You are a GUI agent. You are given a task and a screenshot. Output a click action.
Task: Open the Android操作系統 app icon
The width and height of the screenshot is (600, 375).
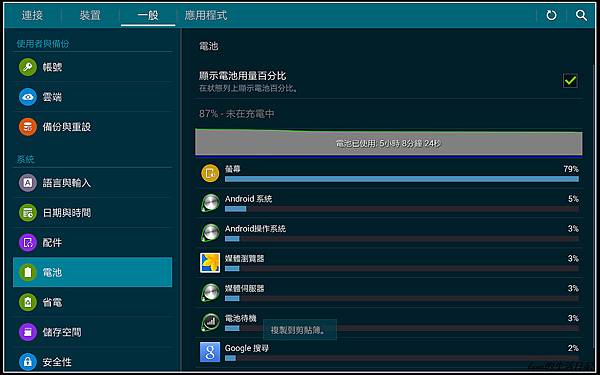210,233
